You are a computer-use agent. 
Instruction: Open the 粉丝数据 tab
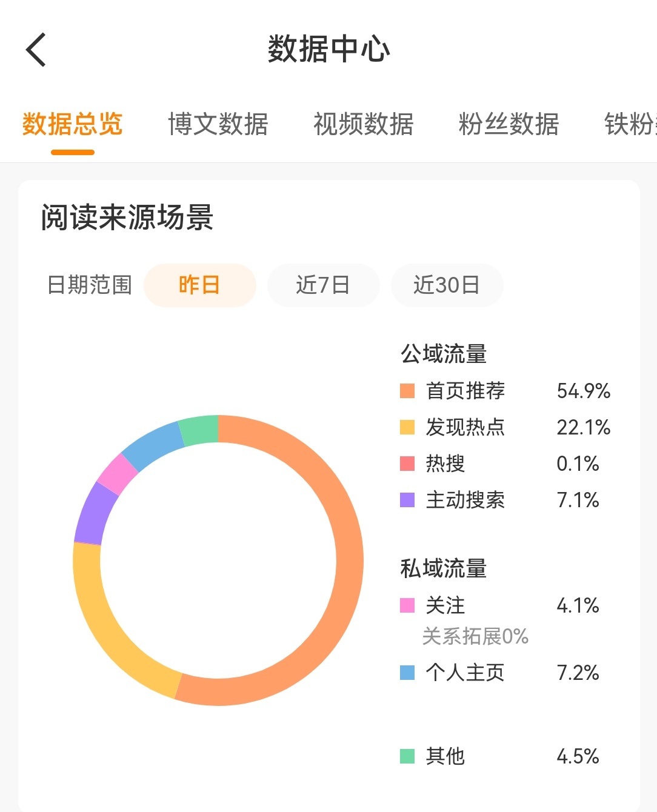[x=509, y=124]
